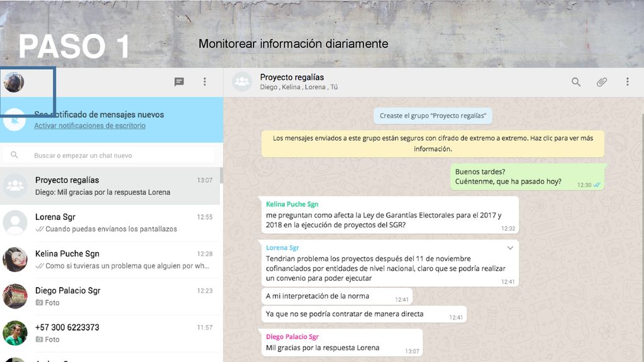
Task: Open conversation three-dot menu in header
Action: [x=627, y=82]
